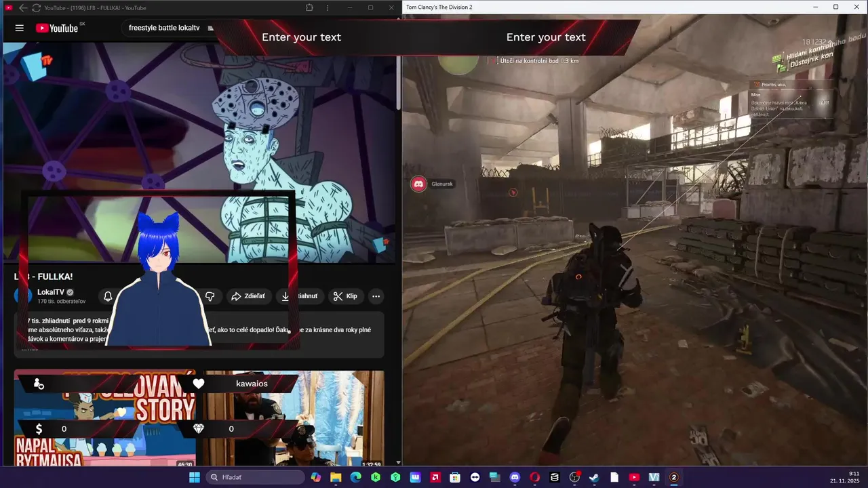
Task: Open AMD Software from the taskbar
Action: pos(435,477)
